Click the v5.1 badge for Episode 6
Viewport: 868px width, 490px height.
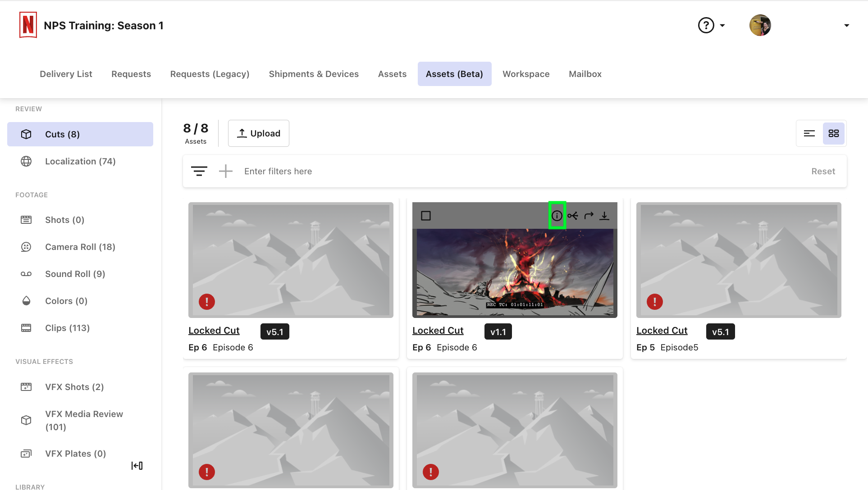click(275, 331)
